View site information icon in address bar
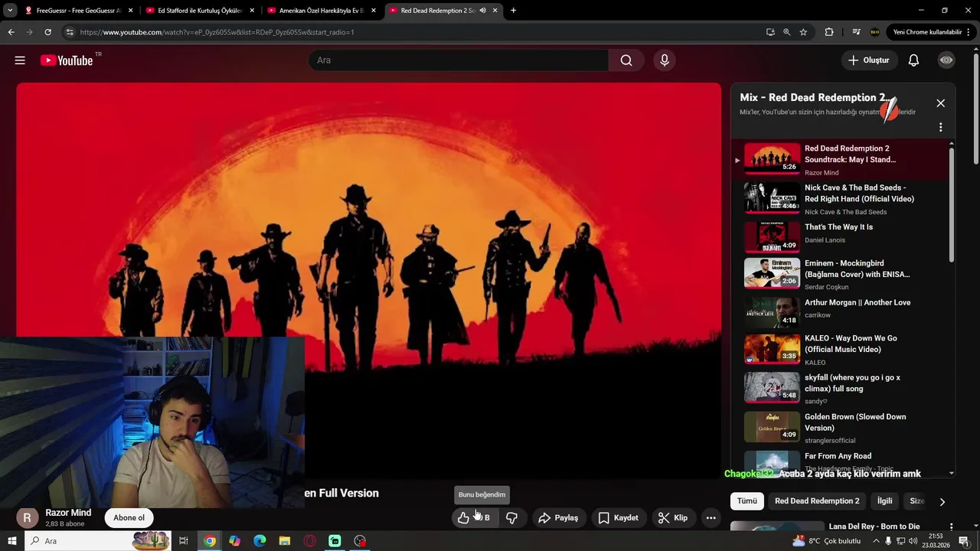Viewport: 980px width, 551px height. 70,32
